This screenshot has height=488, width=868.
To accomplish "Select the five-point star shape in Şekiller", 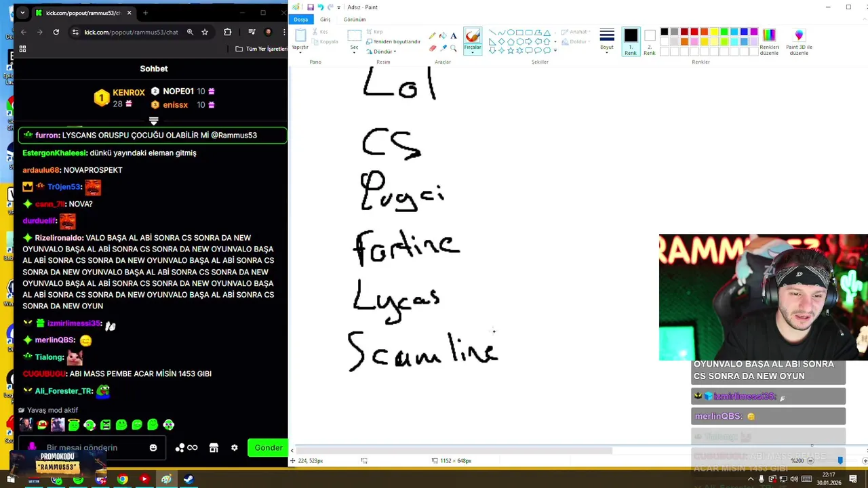I will pos(511,50).
